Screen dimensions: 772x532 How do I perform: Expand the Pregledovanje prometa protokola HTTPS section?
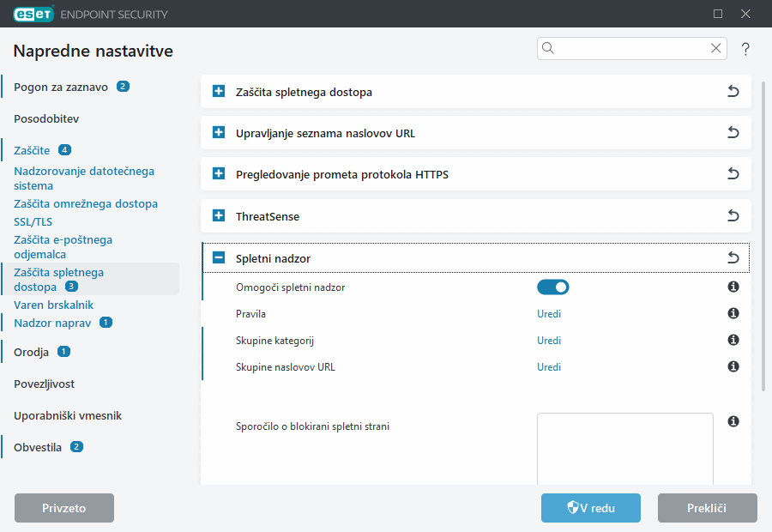click(x=219, y=174)
